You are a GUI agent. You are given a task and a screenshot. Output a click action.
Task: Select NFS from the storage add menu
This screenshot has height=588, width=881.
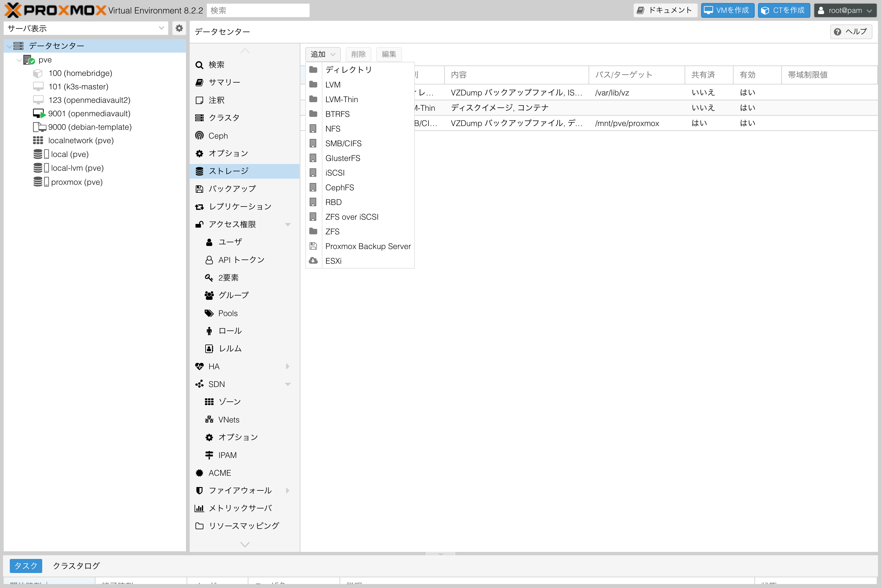(x=333, y=128)
